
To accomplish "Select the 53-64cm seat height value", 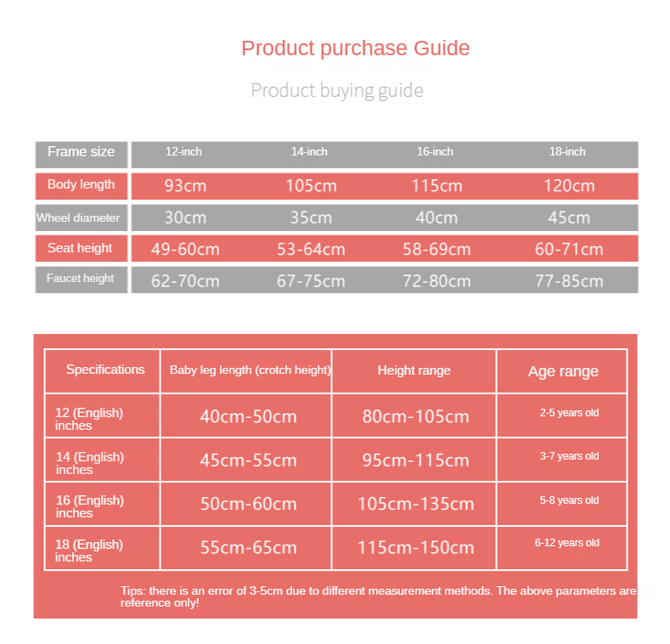I will point(311,250).
